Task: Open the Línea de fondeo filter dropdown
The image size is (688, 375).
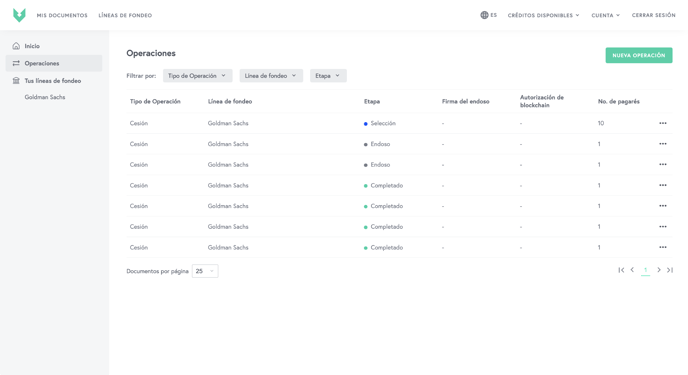Action: click(271, 76)
